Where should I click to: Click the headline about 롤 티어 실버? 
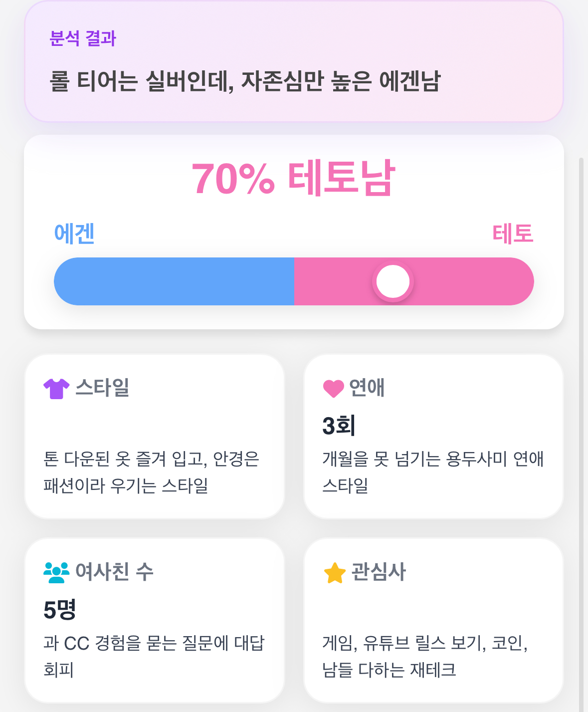pos(245,81)
